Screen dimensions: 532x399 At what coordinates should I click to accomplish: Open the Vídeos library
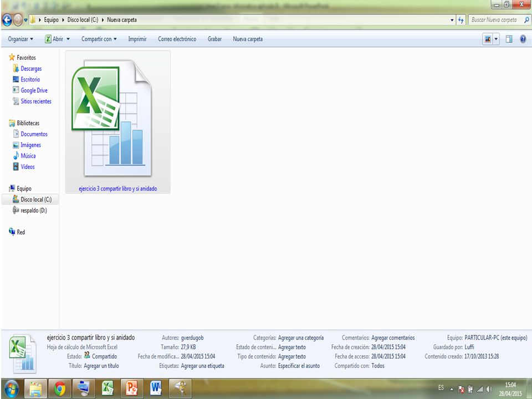[x=24, y=167]
